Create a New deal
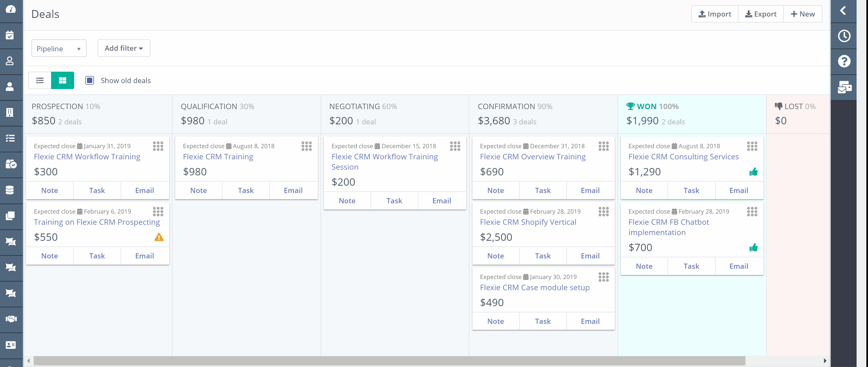Screen dimensions: 868x367 (x=803, y=14)
